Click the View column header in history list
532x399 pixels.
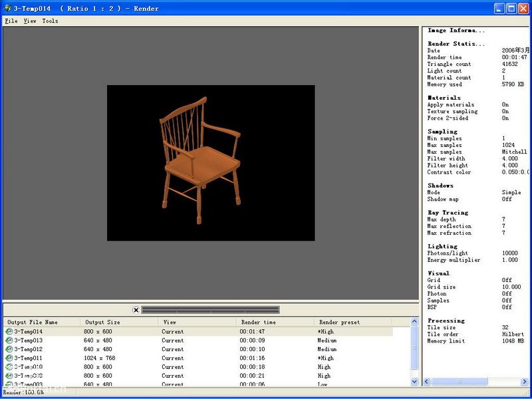(x=197, y=323)
